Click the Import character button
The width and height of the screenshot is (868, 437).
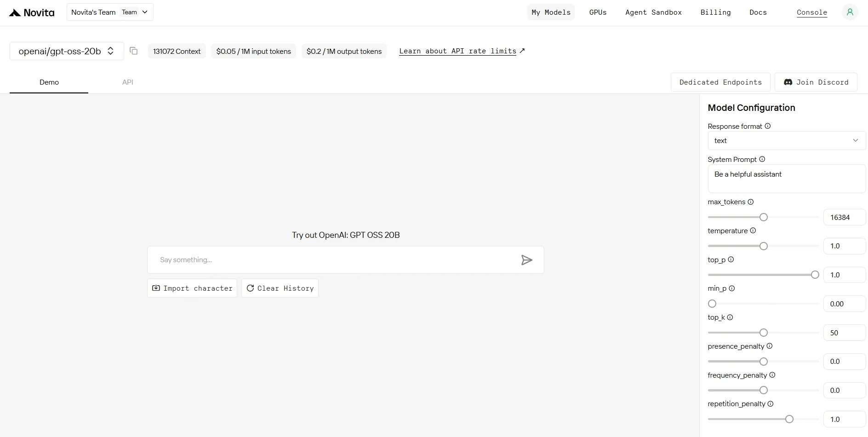tap(192, 288)
